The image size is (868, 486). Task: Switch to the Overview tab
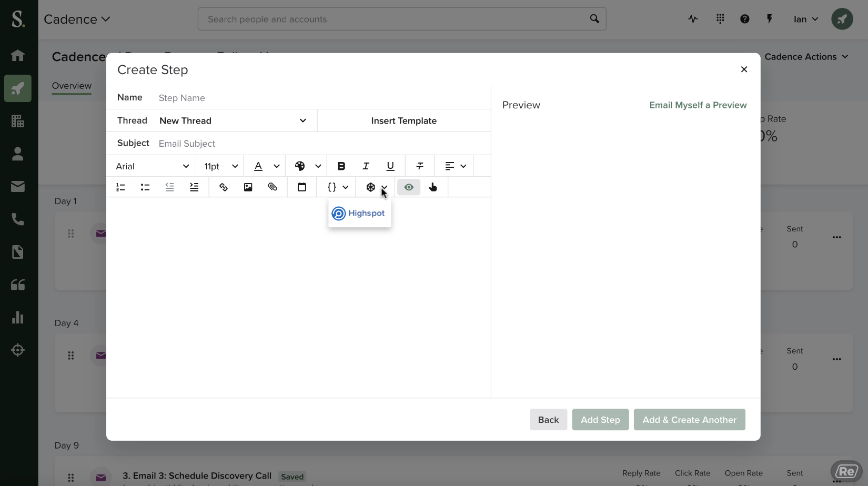pyautogui.click(x=72, y=86)
